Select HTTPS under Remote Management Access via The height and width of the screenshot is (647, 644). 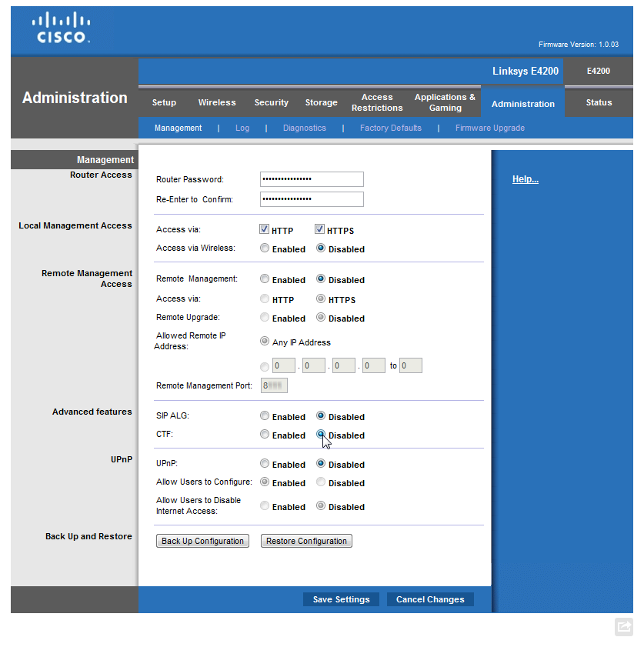click(321, 298)
